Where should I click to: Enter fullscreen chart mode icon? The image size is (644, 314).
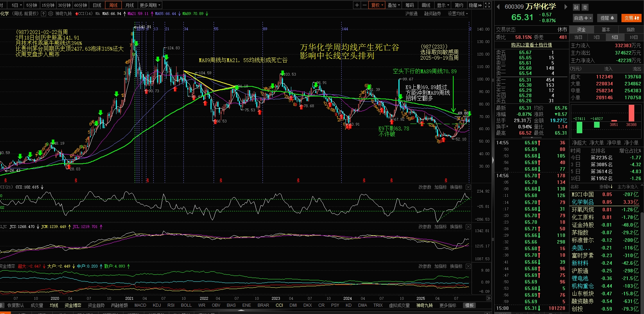click(487, 5)
